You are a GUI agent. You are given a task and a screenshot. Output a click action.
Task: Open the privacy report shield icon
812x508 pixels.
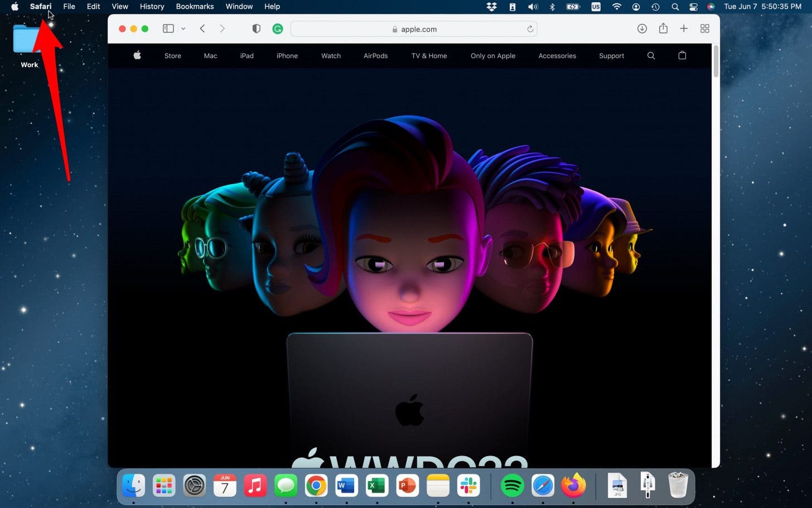pos(256,28)
